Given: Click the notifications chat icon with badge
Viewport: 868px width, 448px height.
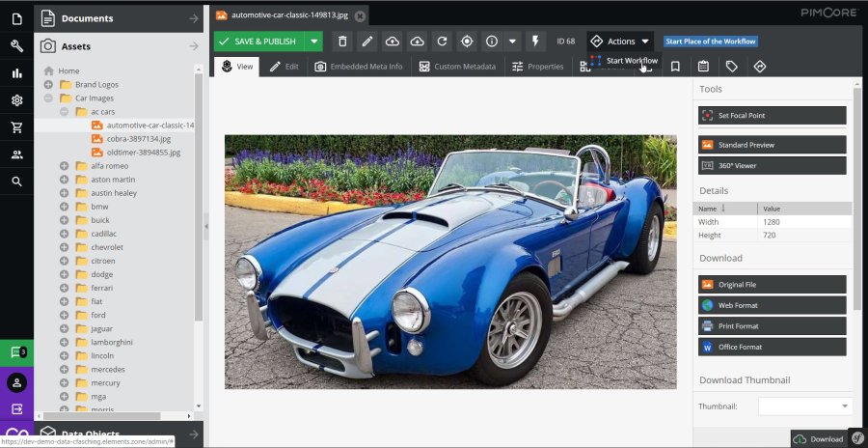Looking at the screenshot, I should coord(16,353).
